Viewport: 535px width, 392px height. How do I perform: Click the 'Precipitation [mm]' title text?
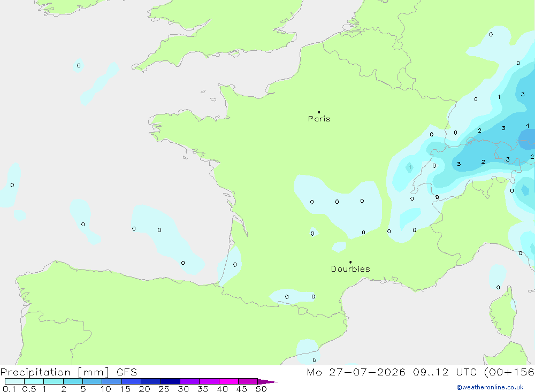pyautogui.click(x=55, y=372)
